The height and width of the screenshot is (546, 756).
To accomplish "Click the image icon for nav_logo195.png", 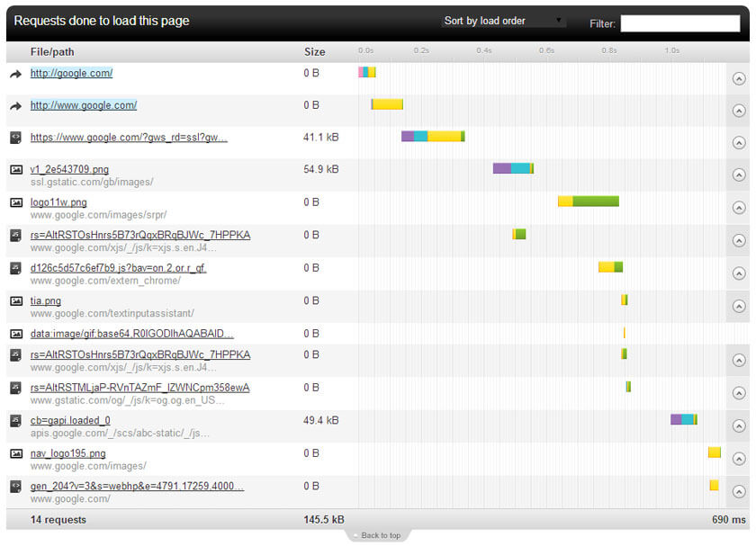I will (16, 453).
